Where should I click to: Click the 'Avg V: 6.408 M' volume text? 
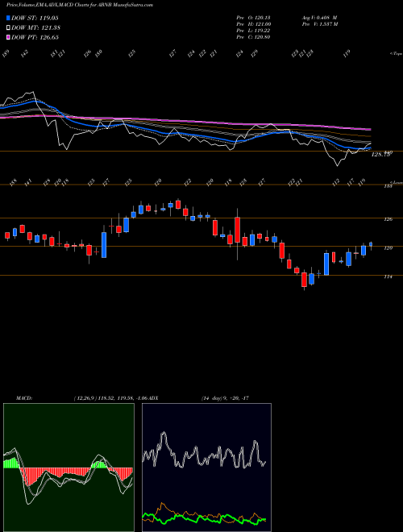[319, 18]
